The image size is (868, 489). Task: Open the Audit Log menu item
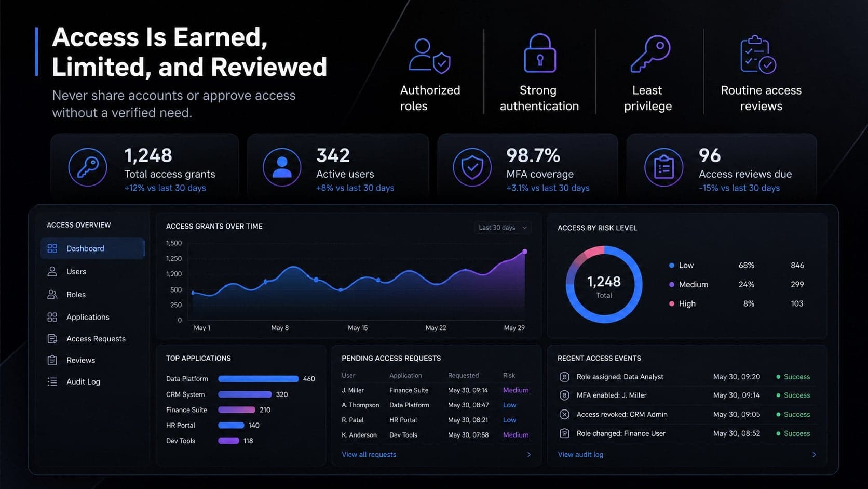(x=92, y=381)
